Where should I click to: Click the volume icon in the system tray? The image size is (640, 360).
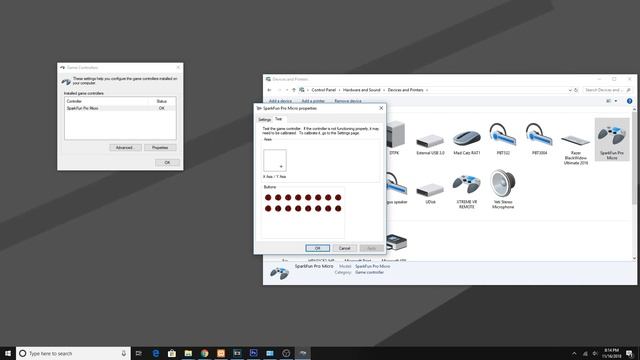[x=595, y=353]
